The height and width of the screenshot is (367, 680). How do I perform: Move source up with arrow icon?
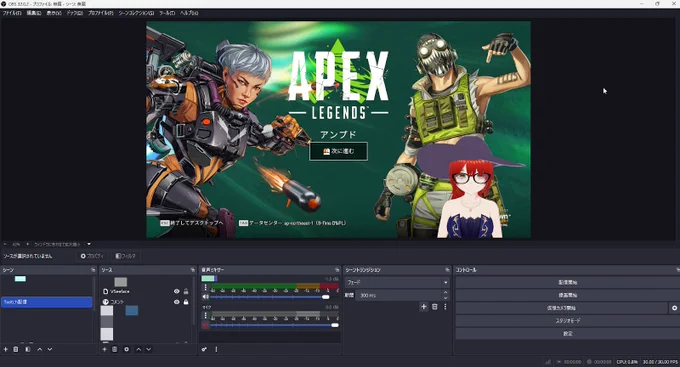tap(138, 349)
